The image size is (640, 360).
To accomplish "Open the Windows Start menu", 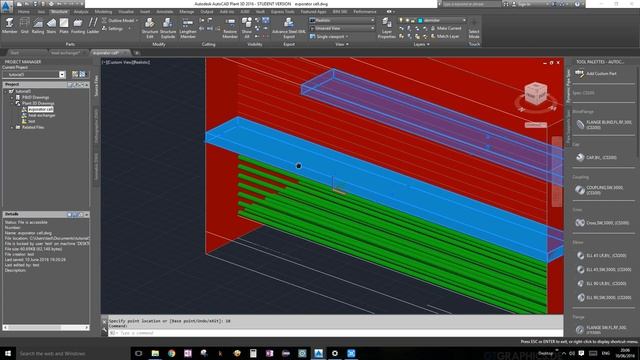I will coord(7,353).
